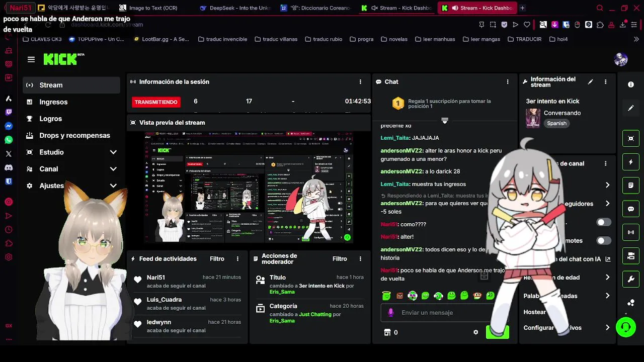Click the camera widget button in right rail
Screen dimensions: 644x362
[631, 256]
